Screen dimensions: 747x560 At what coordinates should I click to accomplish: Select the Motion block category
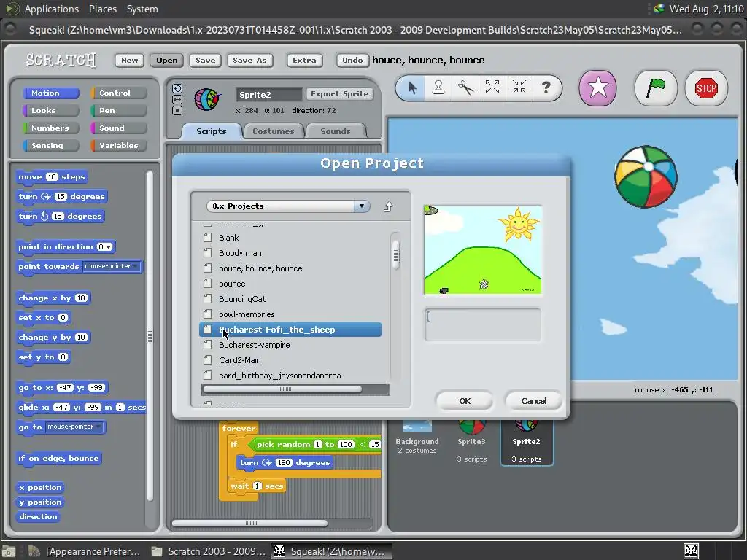[x=50, y=93]
